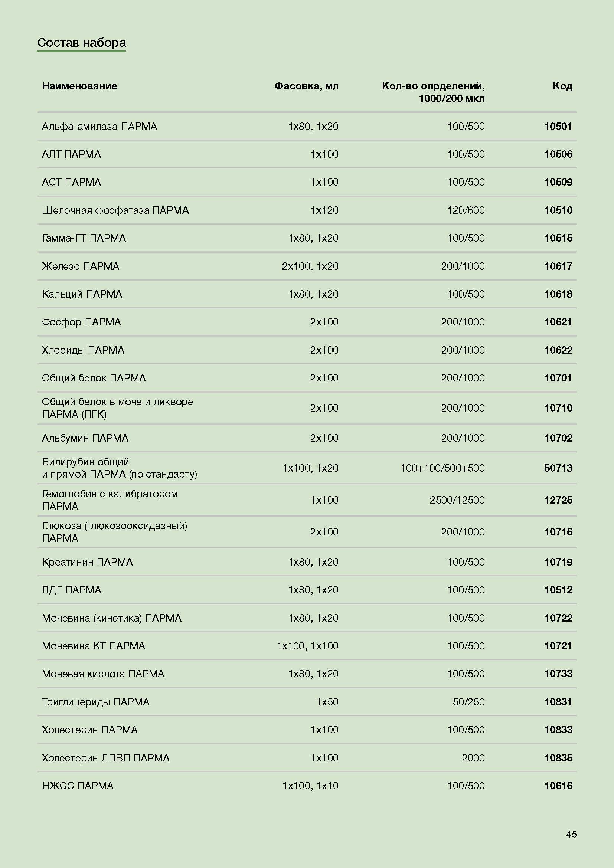Click the "Состав набора" heading
The width and height of the screenshot is (614, 868).
[x=82, y=42]
